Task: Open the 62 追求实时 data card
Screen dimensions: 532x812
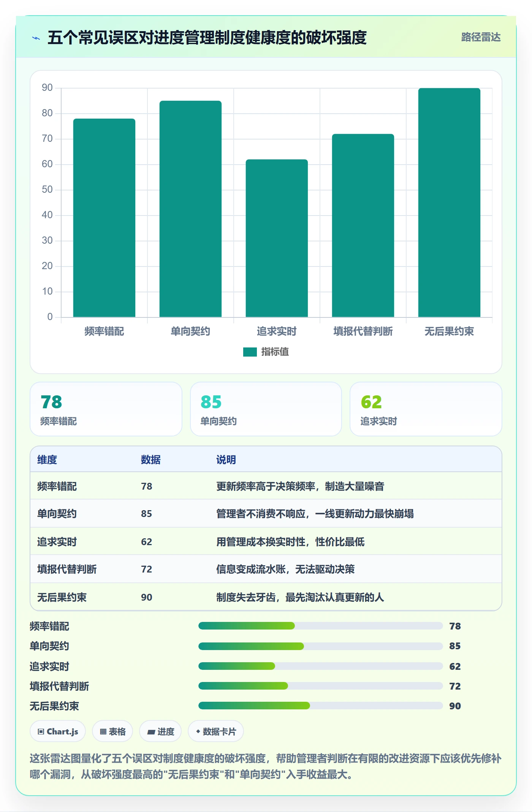Action: tap(426, 409)
